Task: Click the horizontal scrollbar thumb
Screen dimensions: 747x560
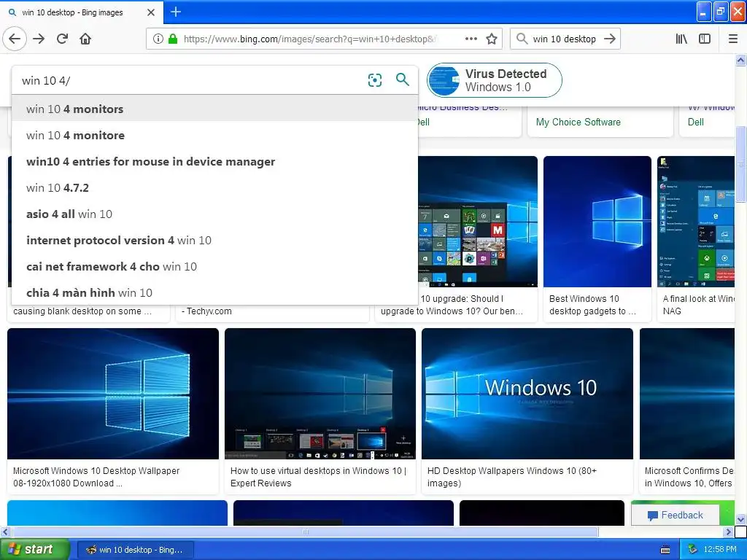Action: pos(305,532)
